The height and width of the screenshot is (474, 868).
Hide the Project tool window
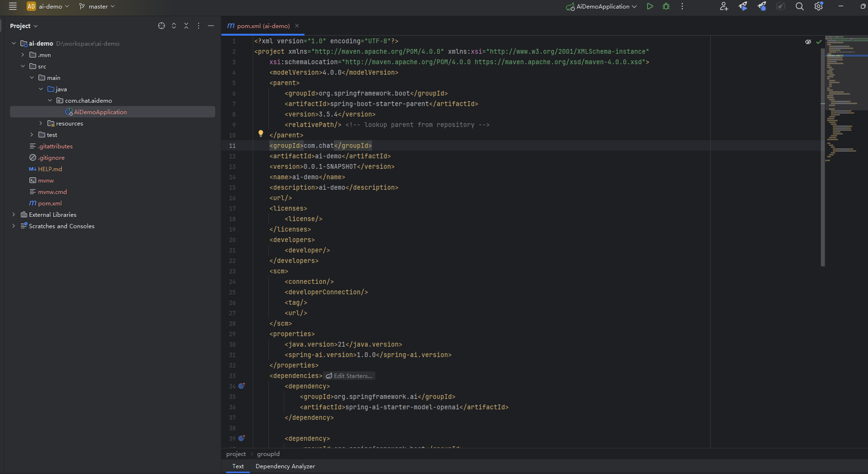coord(211,26)
